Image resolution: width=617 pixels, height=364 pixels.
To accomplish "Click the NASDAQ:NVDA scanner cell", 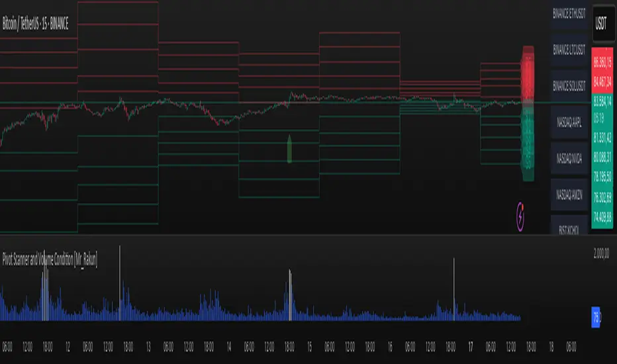I will pyautogui.click(x=569, y=158).
